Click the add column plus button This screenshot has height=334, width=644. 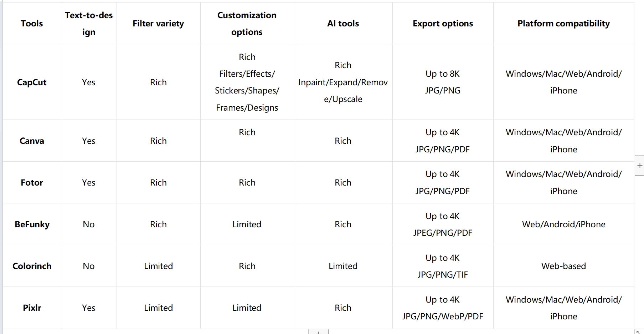click(x=640, y=166)
